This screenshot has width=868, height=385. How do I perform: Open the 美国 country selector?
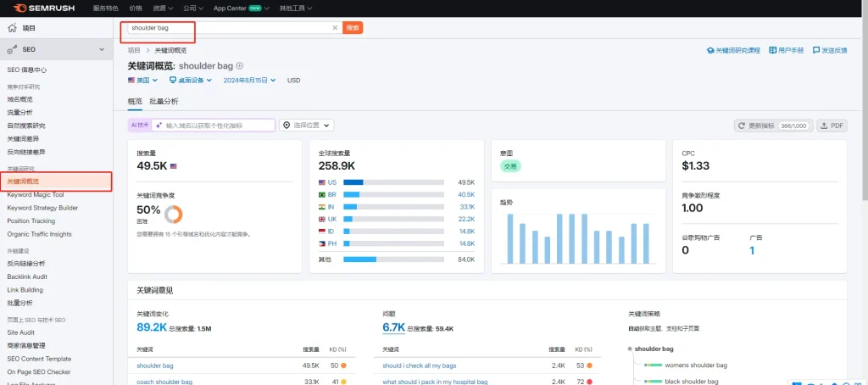(142, 81)
